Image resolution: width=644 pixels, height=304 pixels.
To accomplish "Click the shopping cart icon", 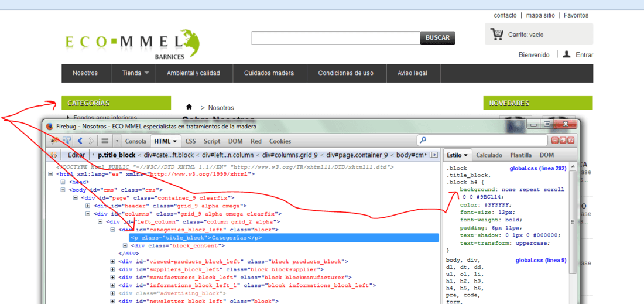I will pyautogui.click(x=497, y=34).
